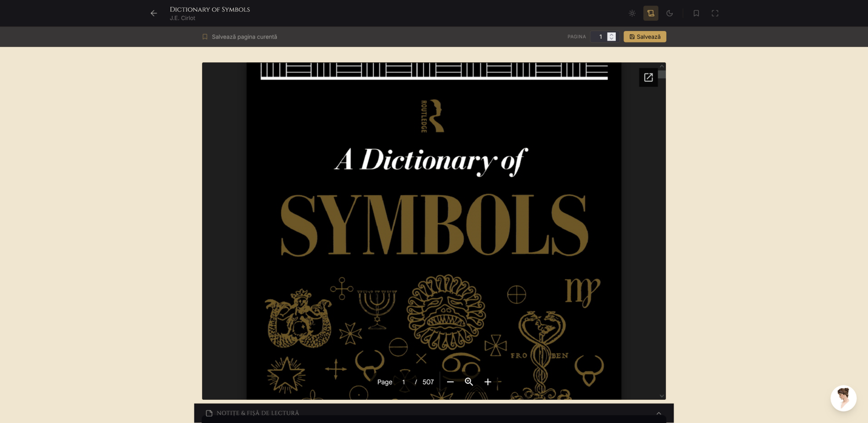Expand the 'Notițe & Fișă de lectură' panel chevron
This screenshot has width=868, height=423.
(x=659, y=413)
